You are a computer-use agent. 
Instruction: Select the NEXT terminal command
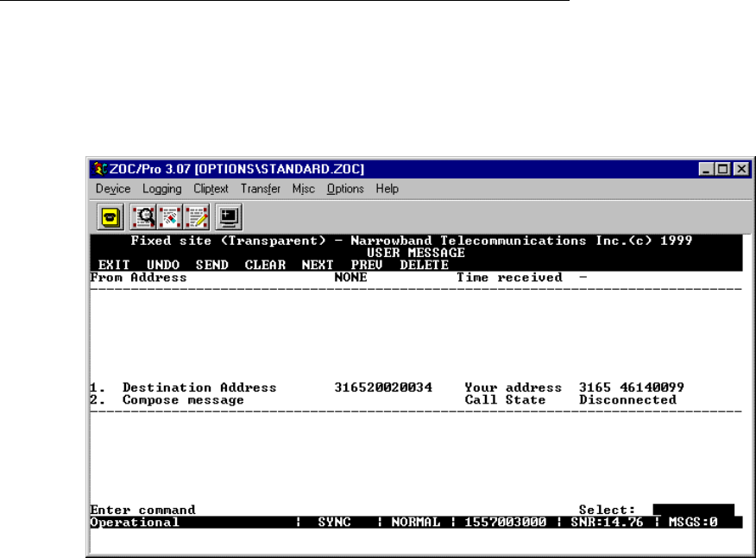click(x=318, y=265)
